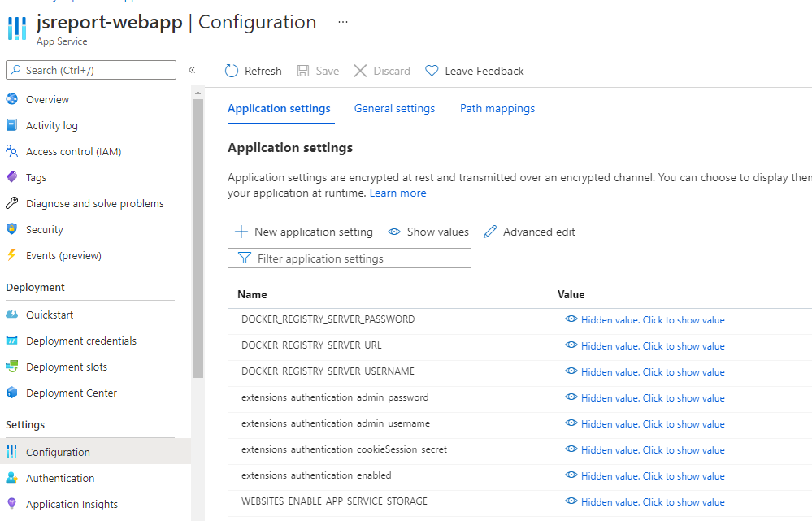
Task: Switch to General settings tab
Action: 394,108
